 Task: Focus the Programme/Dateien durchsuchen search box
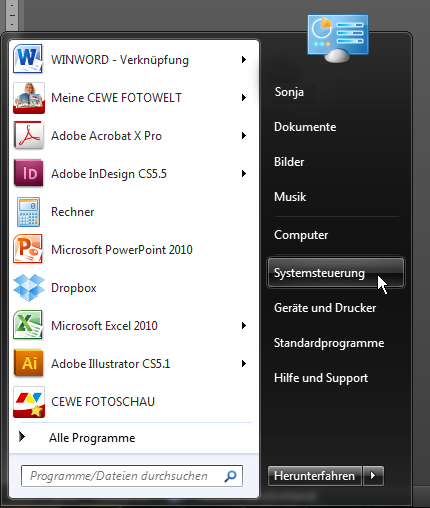click(x=132, y=476)
